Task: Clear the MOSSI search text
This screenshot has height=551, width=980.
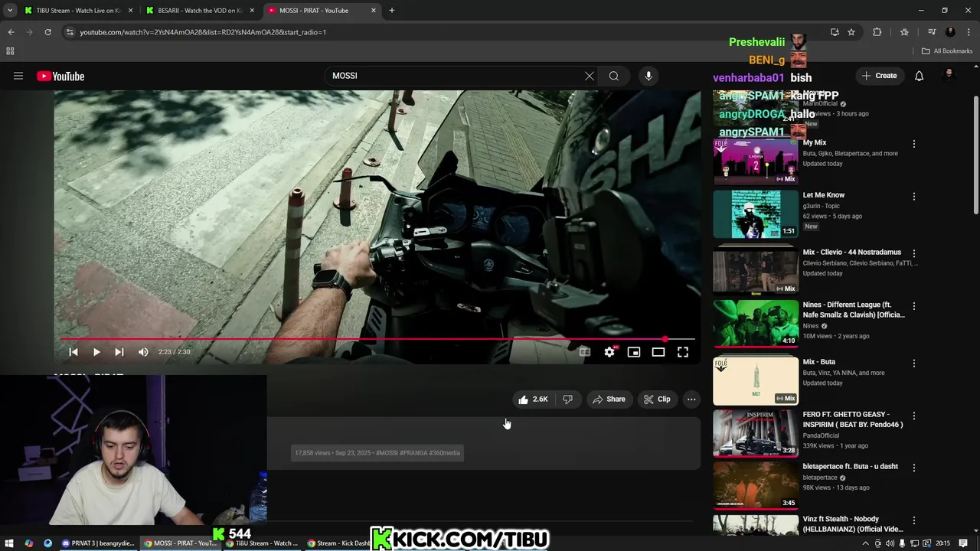Action: coord(589,76)
